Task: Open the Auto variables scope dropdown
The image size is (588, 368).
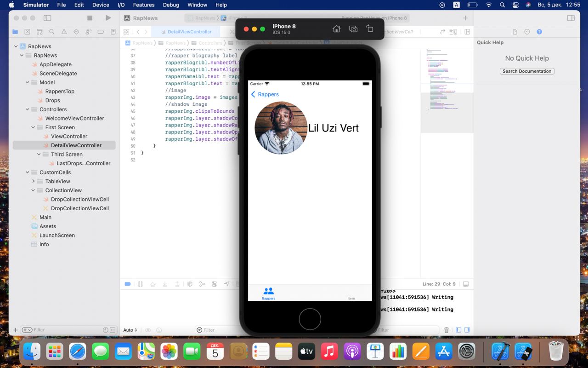Action: point(130,330)
